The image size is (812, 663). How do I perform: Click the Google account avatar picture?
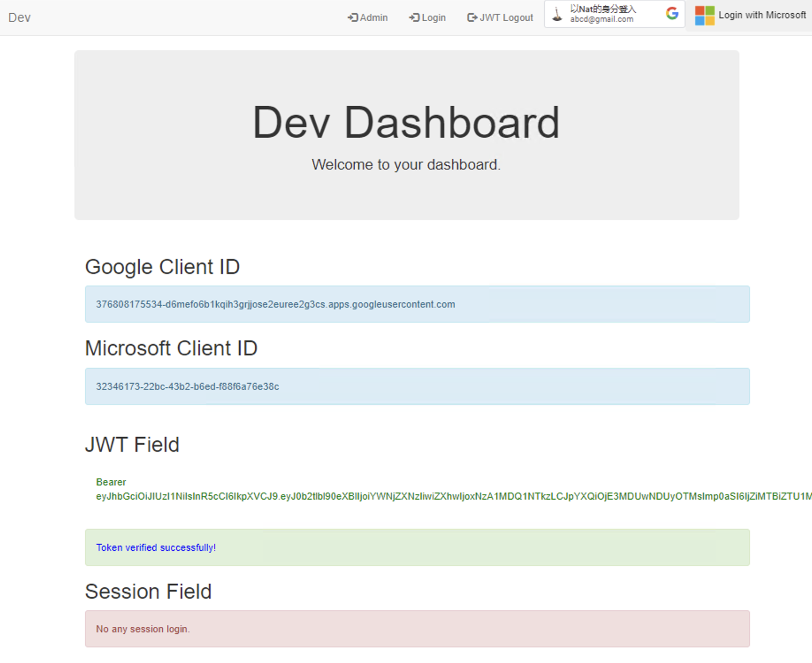[x=557, y=15]
